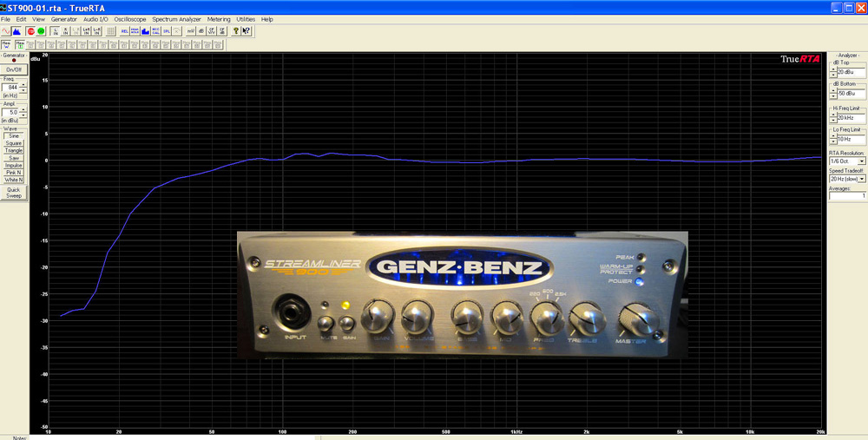Click the dB Bottom value field

tap(852, 94)
